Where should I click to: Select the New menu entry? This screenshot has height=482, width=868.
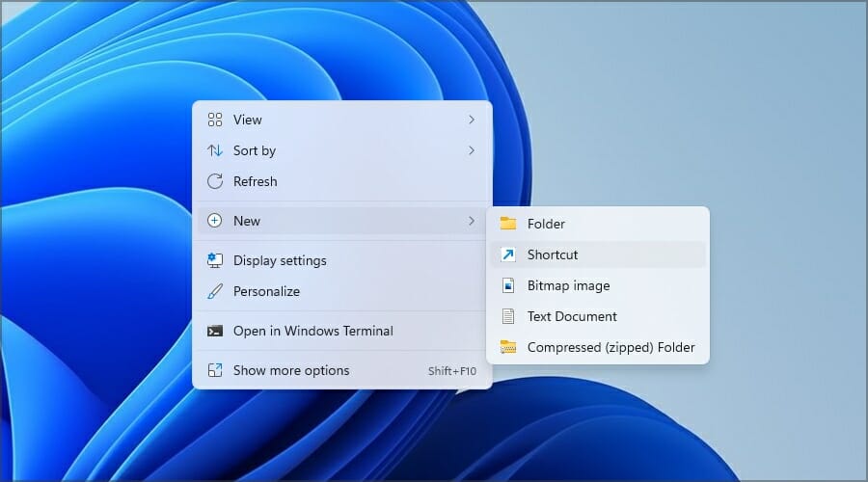[342, 221]
